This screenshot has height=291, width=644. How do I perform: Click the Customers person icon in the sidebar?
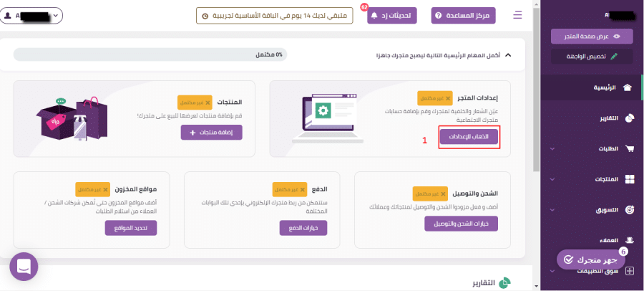click(x=629, y=239)
